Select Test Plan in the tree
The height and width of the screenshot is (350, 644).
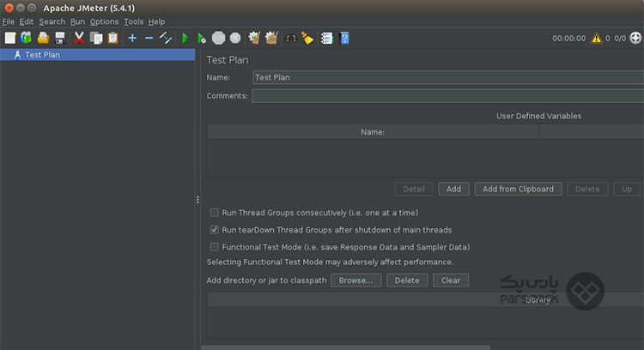click(x=97, y=55)
